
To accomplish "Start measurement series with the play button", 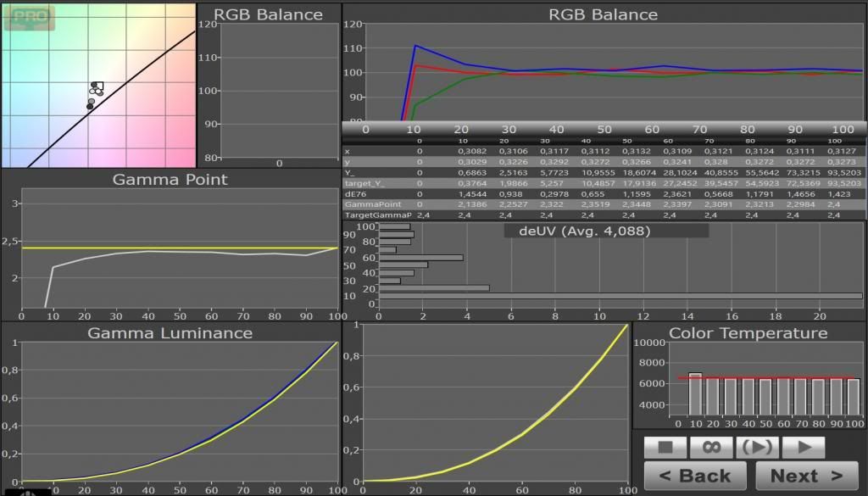I will (x=804, y=447).
